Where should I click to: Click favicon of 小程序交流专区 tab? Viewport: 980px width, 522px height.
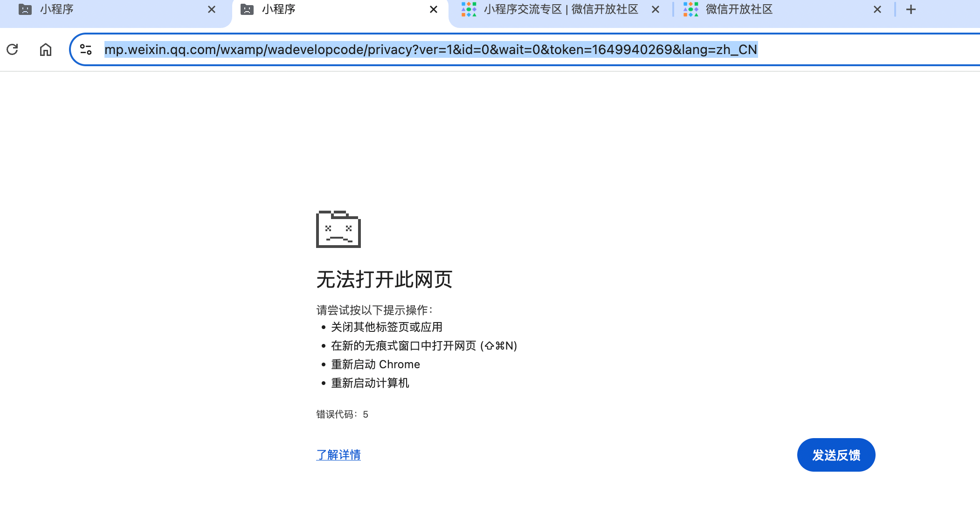(469, 9)
